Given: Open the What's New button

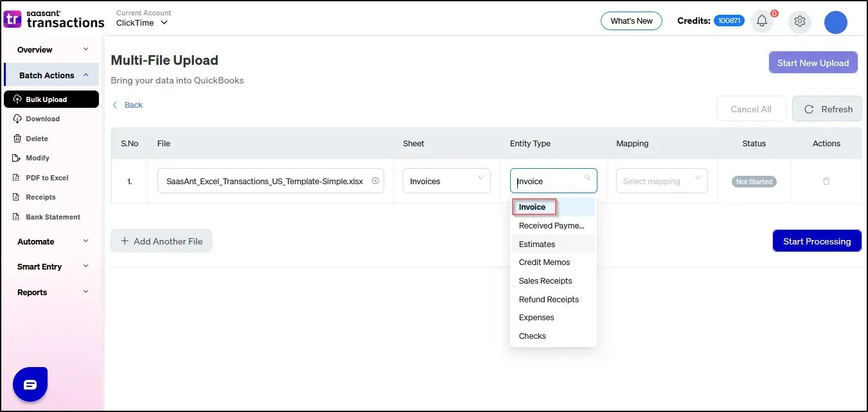Looking at the screenshot, I should 632,21.
